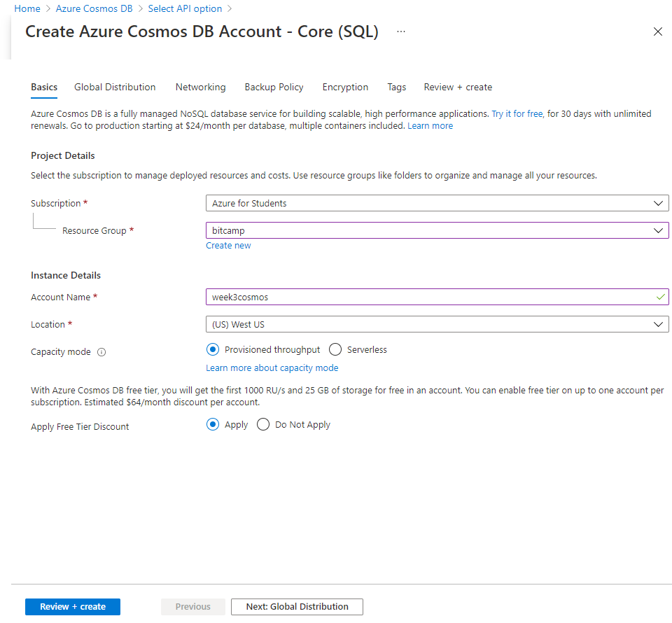The image size is (672, 623).
Task: Expand the Subscription dropdown
Action: pyautogui.click(x=437, y=203)
